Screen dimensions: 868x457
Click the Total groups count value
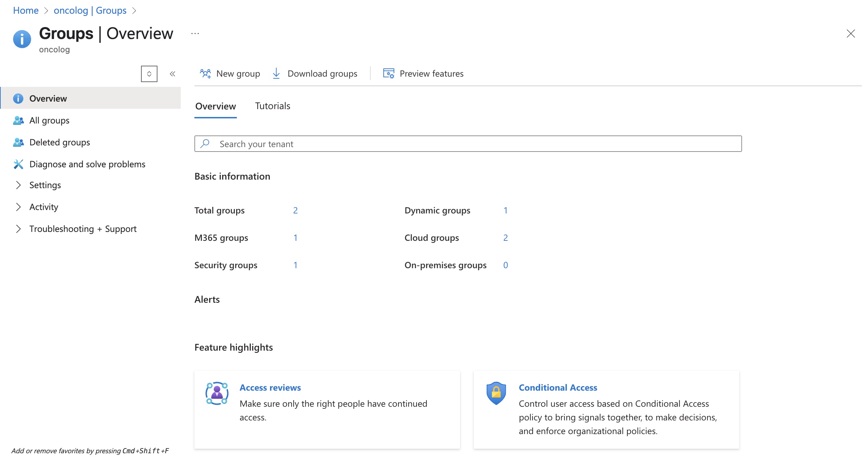[x=295, y=210]
